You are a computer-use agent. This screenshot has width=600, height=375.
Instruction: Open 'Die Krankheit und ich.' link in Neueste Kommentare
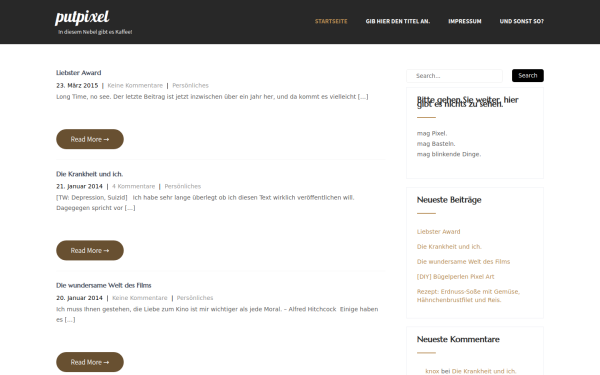[x=484, y=371]
